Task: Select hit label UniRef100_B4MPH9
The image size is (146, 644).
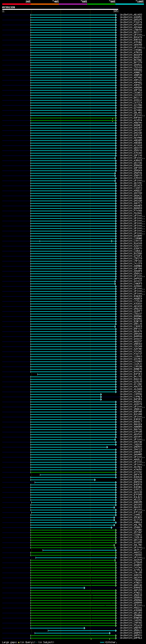Action: pyautogui.click(x=131, y=337)
